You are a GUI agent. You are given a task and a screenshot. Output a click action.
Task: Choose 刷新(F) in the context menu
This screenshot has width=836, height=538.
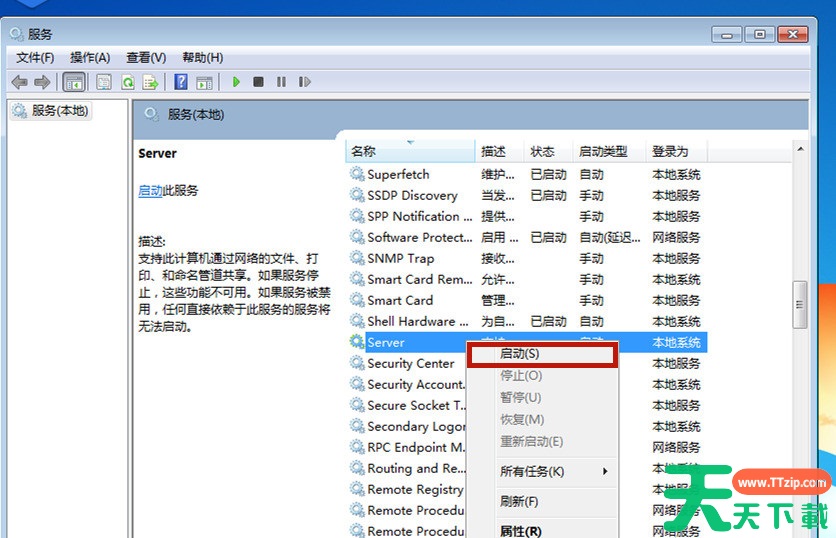[519, 501]
